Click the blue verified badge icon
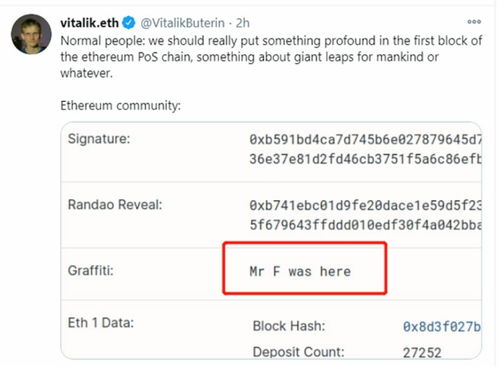 [x=129, y=23]
